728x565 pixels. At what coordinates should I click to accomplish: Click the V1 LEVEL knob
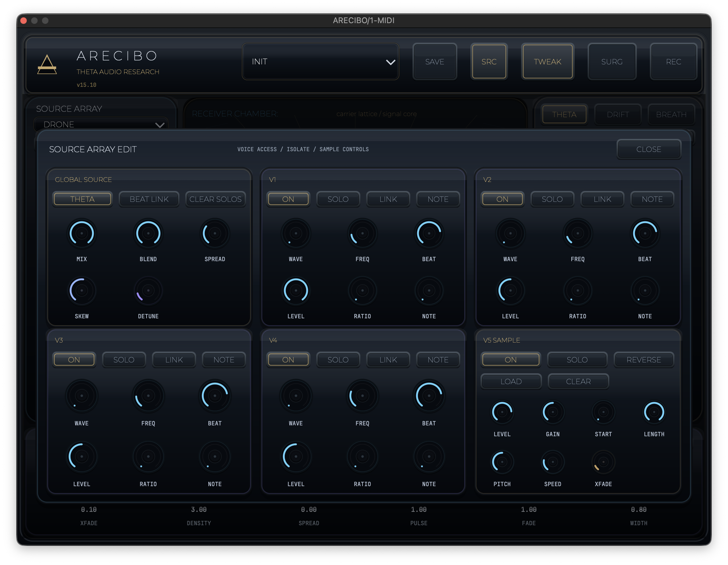[x=296, y=290]
